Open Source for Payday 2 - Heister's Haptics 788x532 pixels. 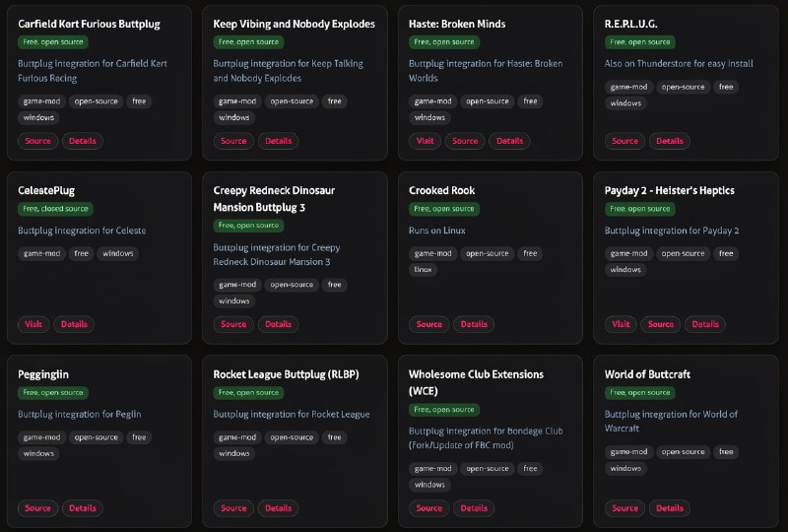coord(661,324)
